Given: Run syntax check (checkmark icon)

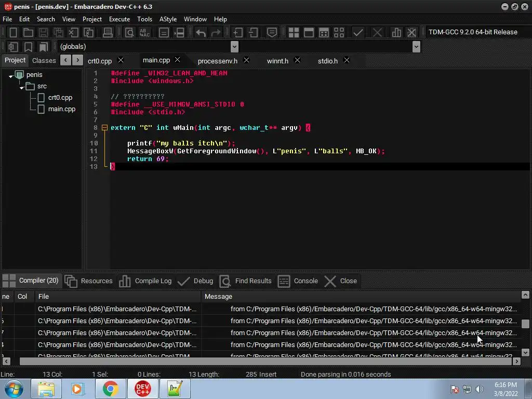Looking at the screenshot, I should coord(358,33).
